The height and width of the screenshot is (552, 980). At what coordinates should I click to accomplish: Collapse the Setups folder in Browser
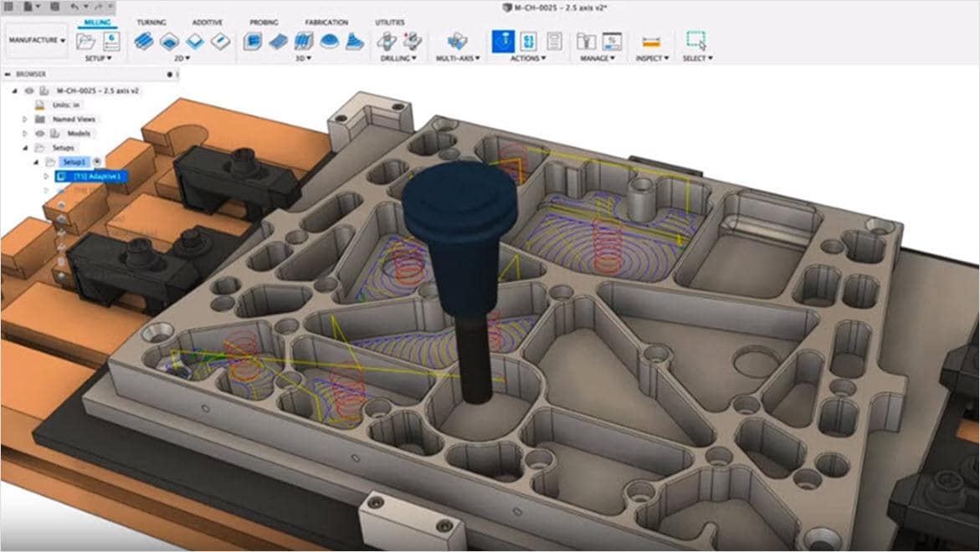(x=25, y=148)
